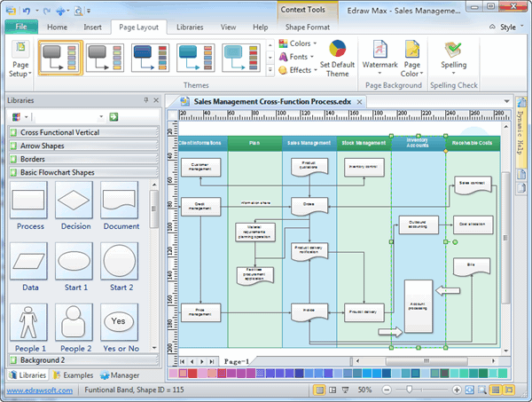Pick the Decision diamond shape
This screenshot has width=532, height=402.
[75, 200]
